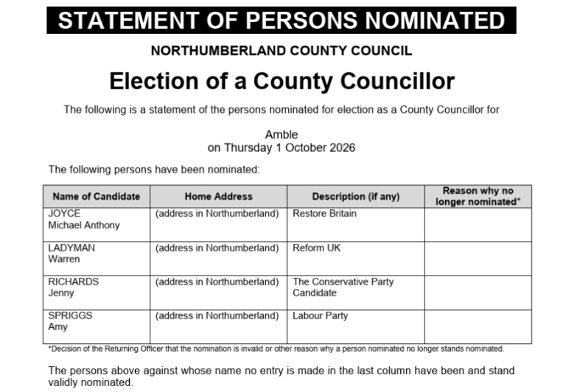Click the Reason why no longer nominated header
This screenshot has height=392, width=566.
[x=478, y=196]
